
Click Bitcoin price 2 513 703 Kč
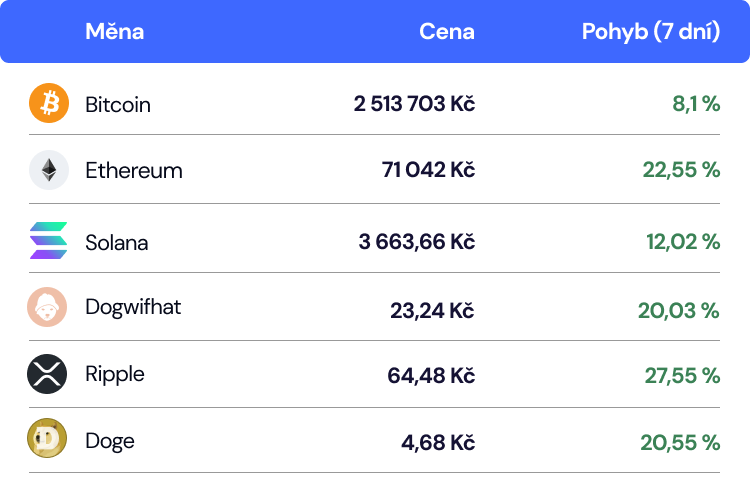[x=414, y=104]
